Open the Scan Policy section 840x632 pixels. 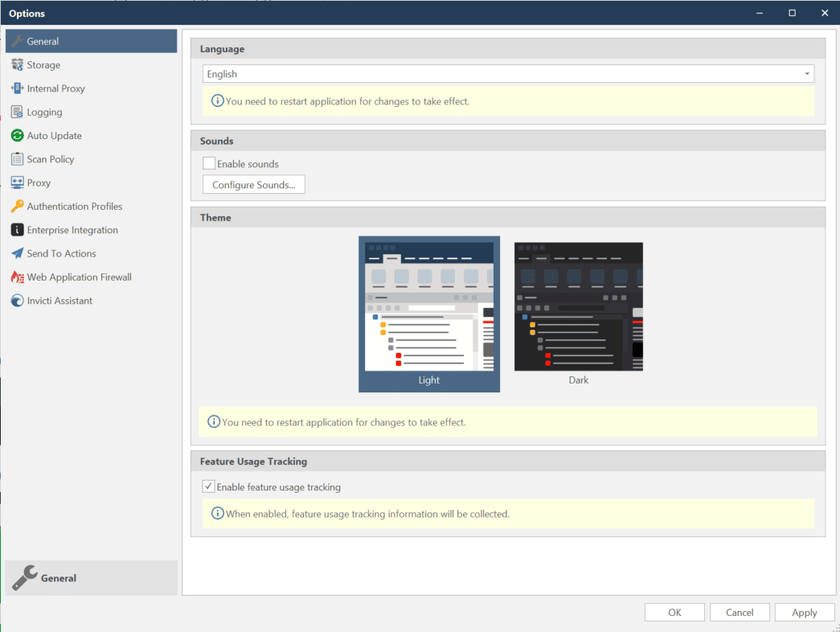[52, 158]
